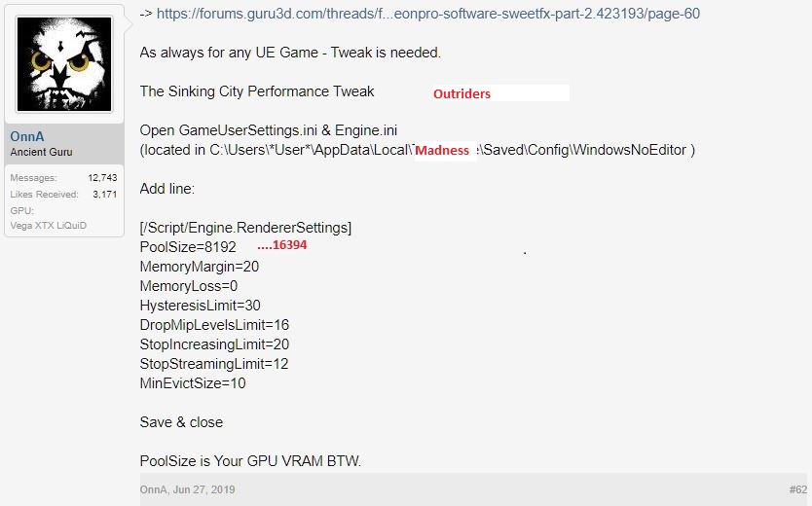Click the PoolSize=8192 line

pyautogui.click(x=188, y=247)
